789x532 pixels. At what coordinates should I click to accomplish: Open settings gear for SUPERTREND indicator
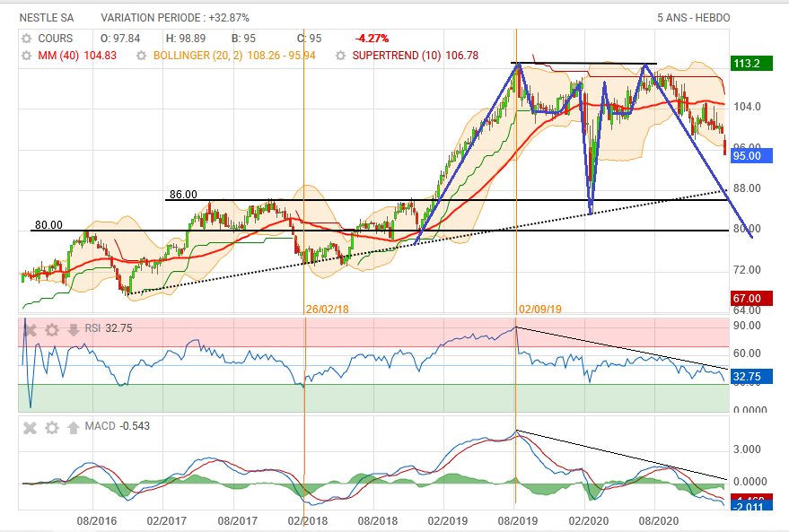[x=341, y=56]
